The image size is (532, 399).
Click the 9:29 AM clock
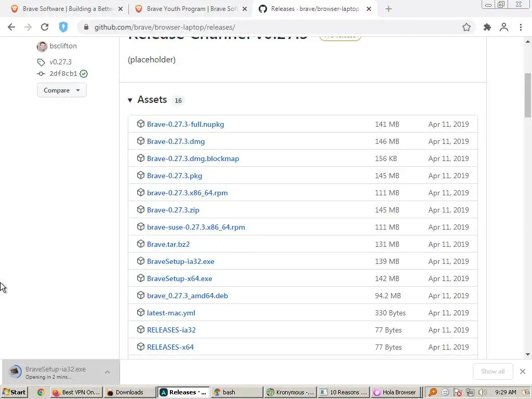point(506,392)
